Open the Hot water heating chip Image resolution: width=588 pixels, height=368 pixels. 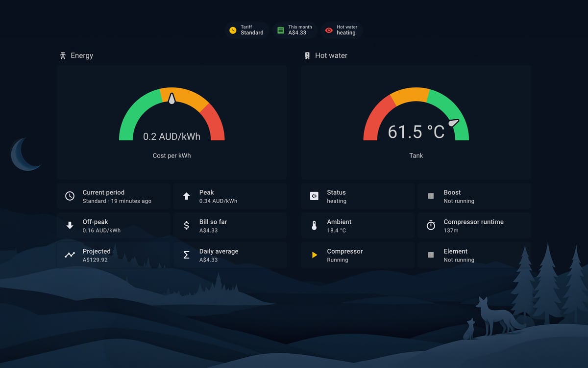coord(342,30)
